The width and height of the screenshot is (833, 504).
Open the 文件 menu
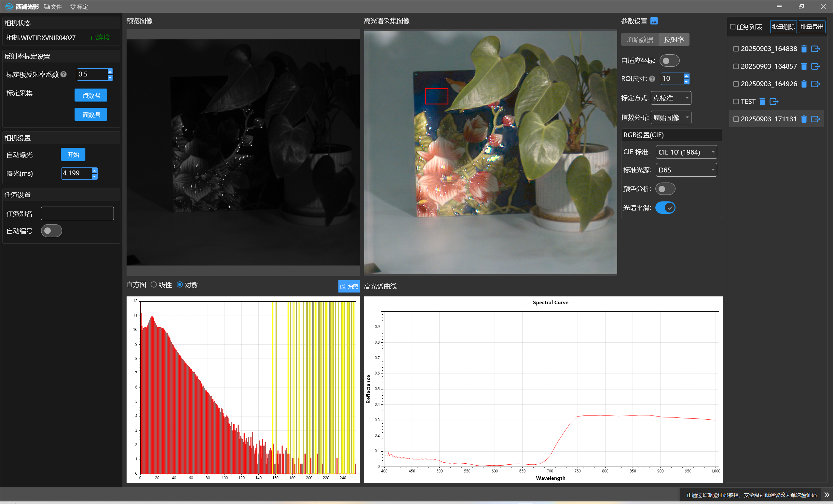pos(53,7)
